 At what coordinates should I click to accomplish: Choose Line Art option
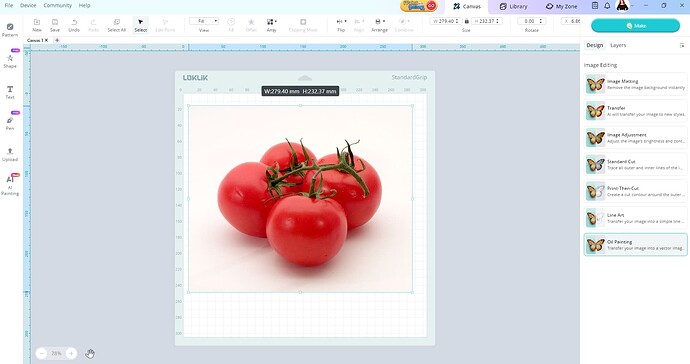click(x=635, y=218)
